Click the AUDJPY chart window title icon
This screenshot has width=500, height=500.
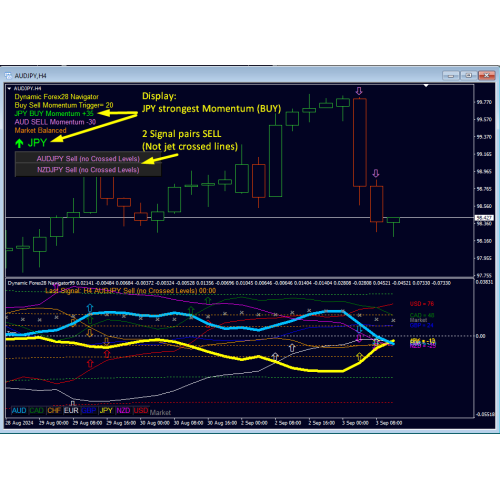[8, 76]
